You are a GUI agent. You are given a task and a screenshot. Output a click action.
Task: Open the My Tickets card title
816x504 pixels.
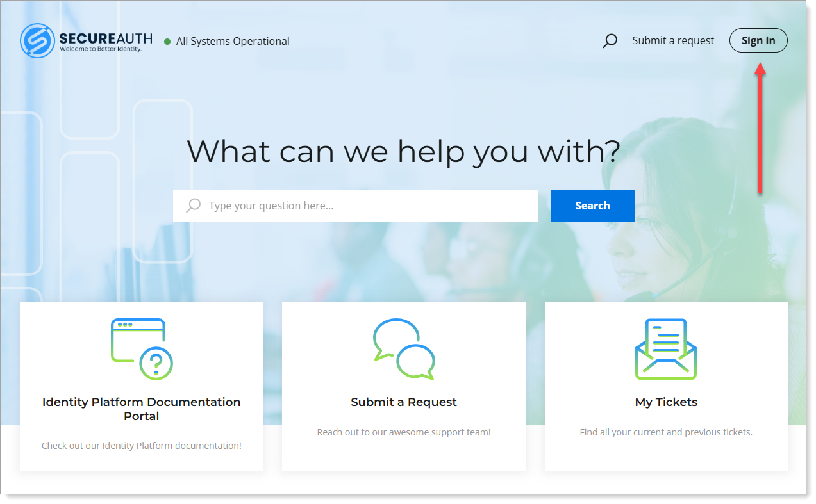pos(666,402)
